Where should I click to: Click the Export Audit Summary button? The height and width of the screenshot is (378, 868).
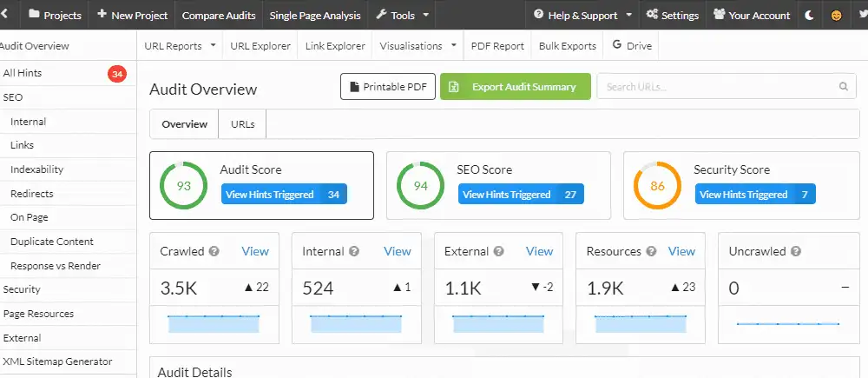(x=515, y=87)
